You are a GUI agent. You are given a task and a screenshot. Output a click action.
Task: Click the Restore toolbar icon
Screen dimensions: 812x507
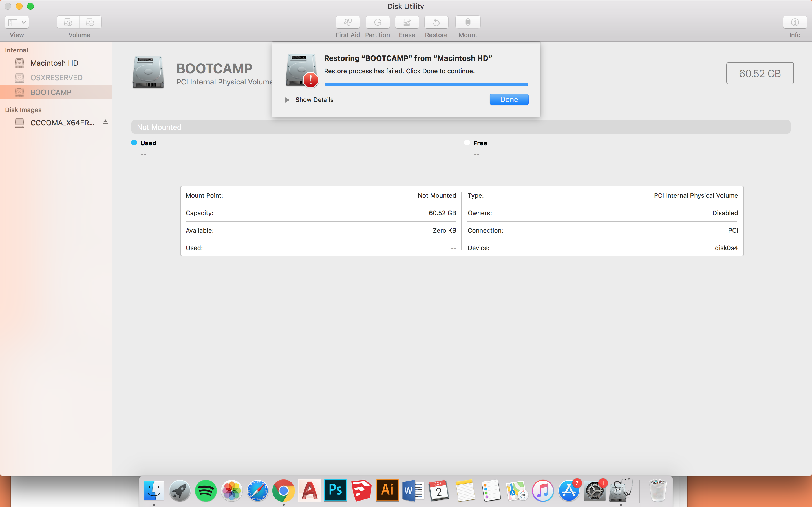point(436,23)
